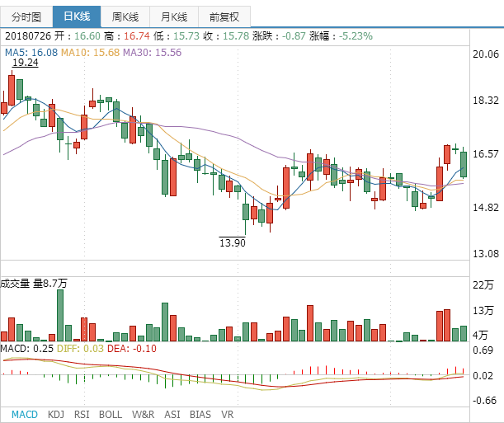Screen dimensions: 504x423
Task: Click the MACD: 0.25 value
Action: [26, 349]
